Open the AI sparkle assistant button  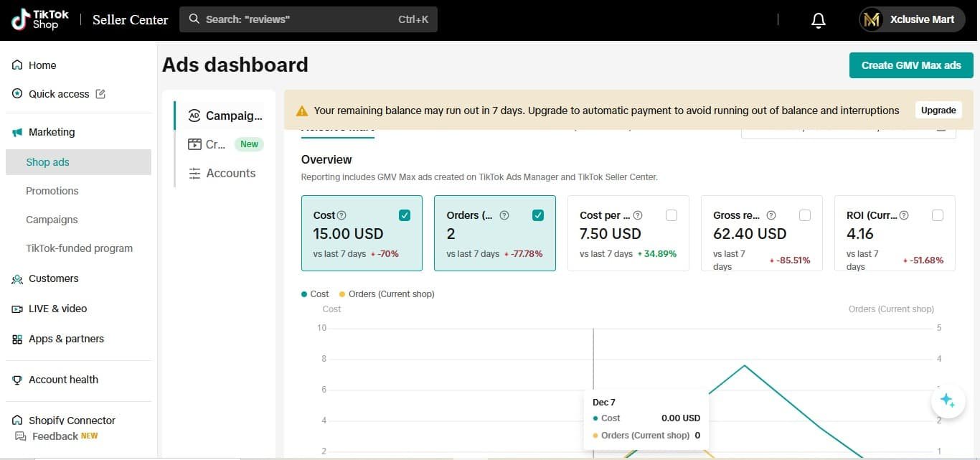(x=948, y=400)
